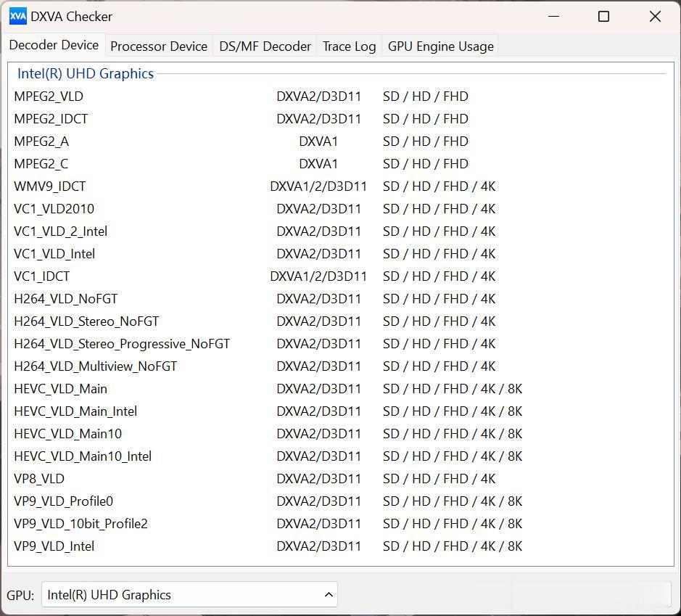The width and height of the screenshot is (681, 616).
Task: Select the VC1_IDCT decoder row
Action: (x=341, y=276)
